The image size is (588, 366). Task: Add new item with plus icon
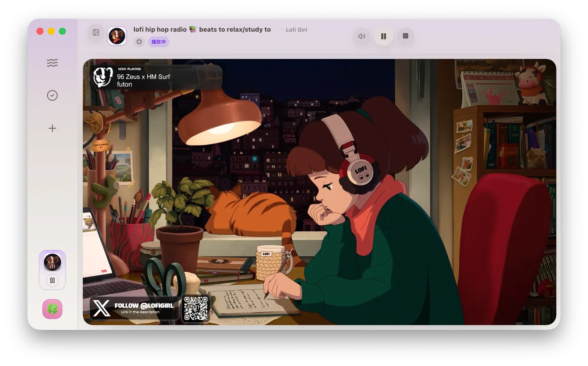pos(52,128)
